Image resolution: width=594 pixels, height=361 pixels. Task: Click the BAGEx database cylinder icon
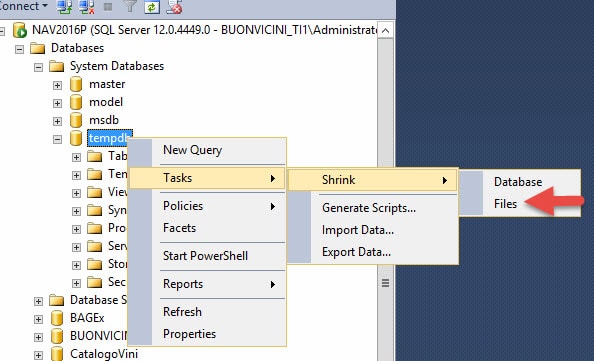click(x=57, y=318)
